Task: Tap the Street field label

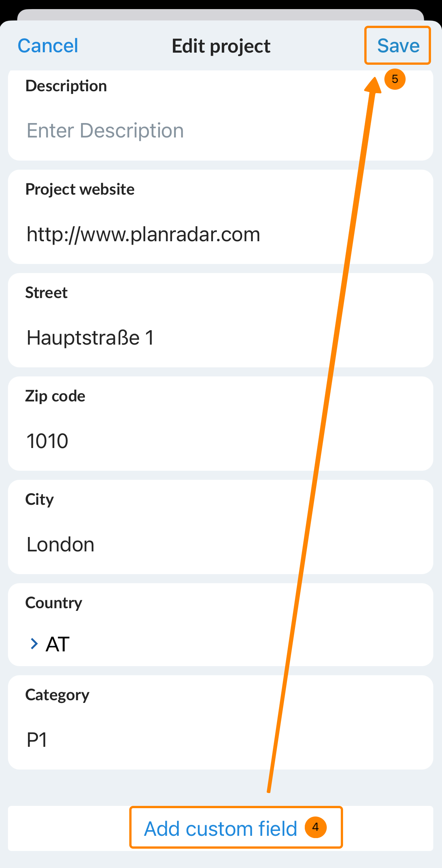Action: coord(46,293)
